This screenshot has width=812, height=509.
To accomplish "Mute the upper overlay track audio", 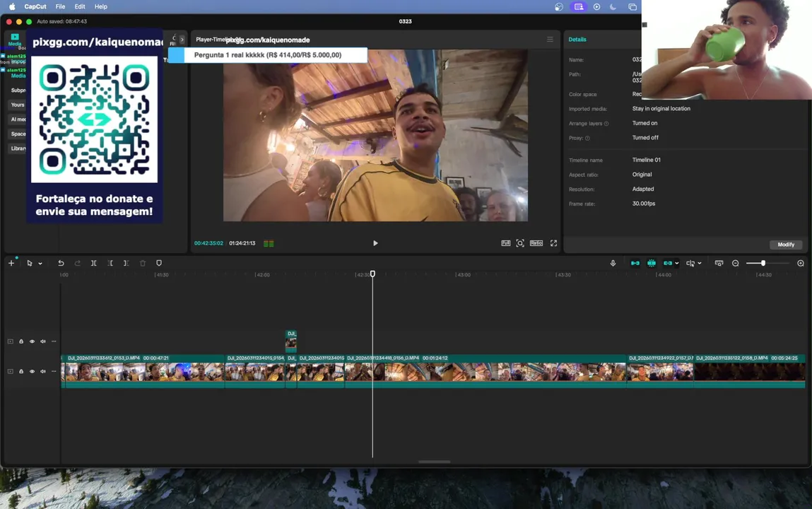I will (x=43, y=341).
